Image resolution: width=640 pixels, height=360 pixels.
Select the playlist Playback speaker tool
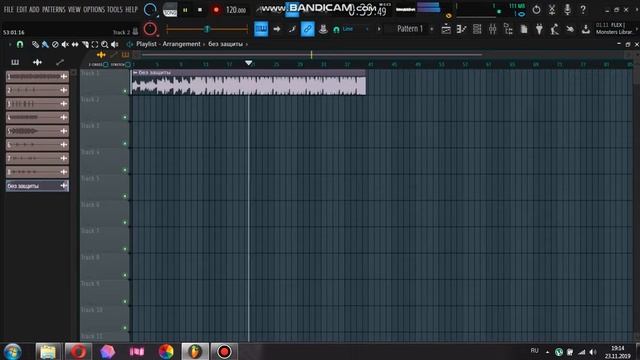(115, 44)
